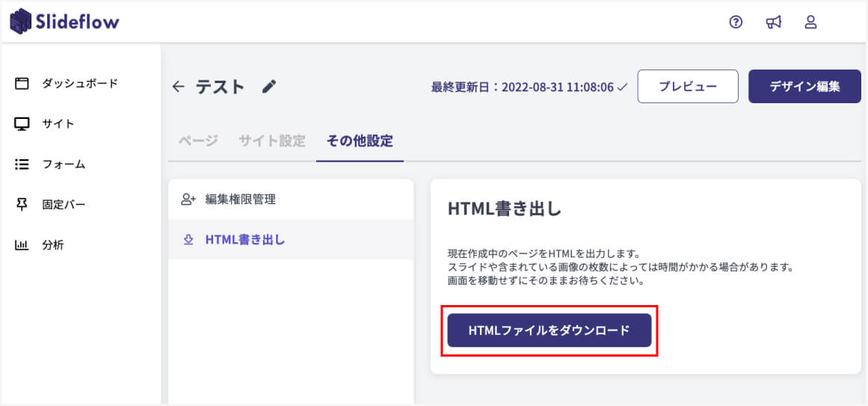Screen dimensions: 868x406
Task: Click the プレビュー button
Action: click(688, 87)
